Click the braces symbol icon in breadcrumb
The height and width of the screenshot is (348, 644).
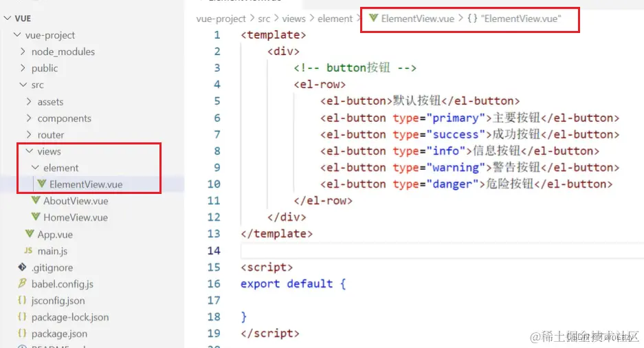pyautogui.click(x=472, y=18)
